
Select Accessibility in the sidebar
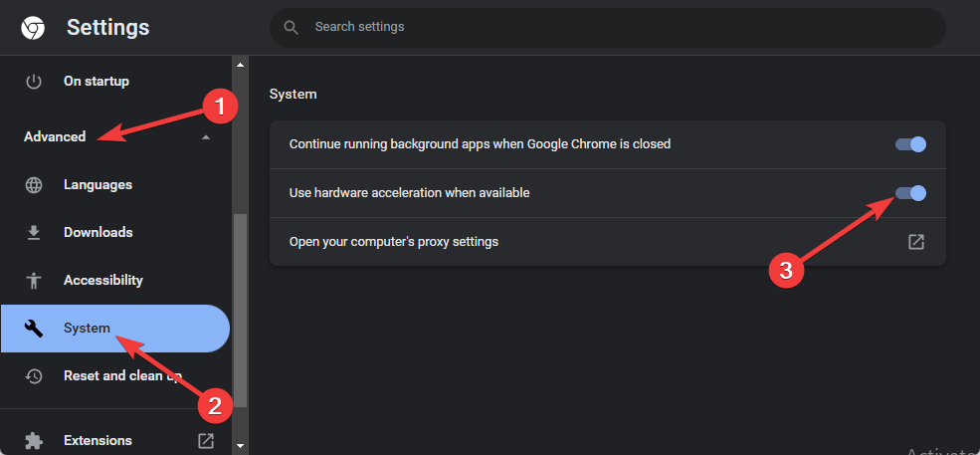[x=103, y=281]
